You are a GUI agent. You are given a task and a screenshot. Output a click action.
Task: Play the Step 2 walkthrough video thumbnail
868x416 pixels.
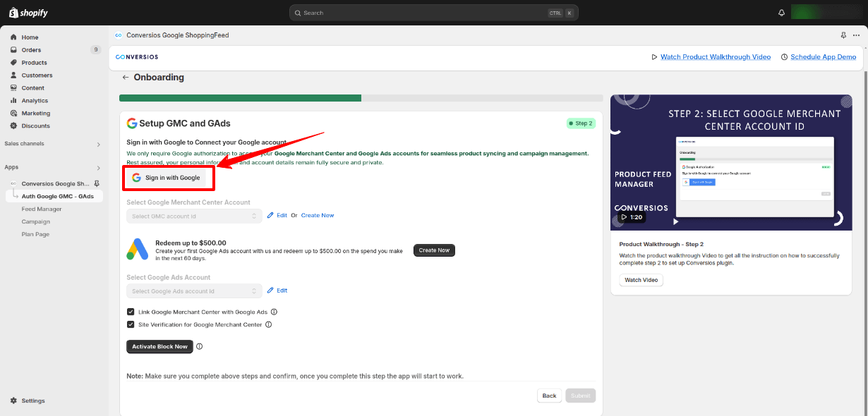pyautogui.click(x=732, y=162)
